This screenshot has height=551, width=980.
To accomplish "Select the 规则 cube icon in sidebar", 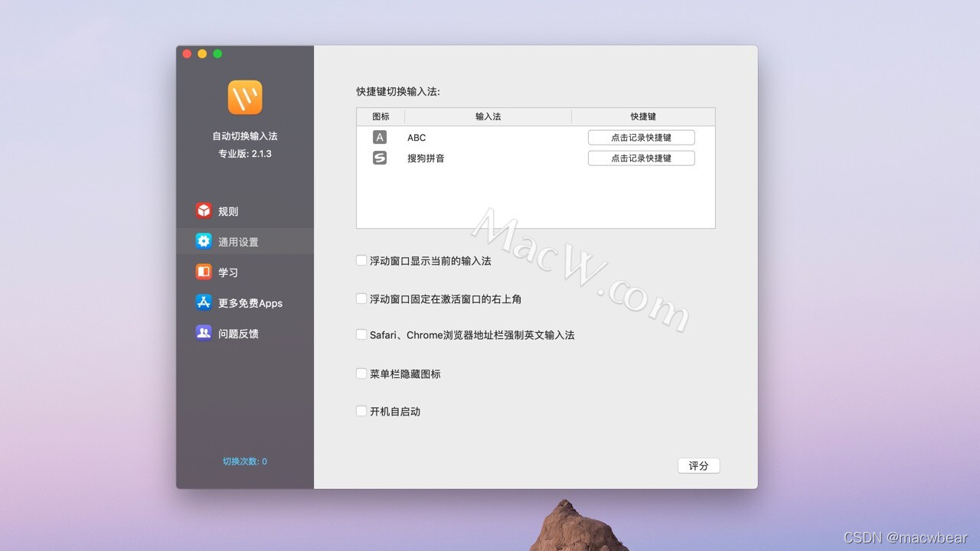I will coord(203,210).
